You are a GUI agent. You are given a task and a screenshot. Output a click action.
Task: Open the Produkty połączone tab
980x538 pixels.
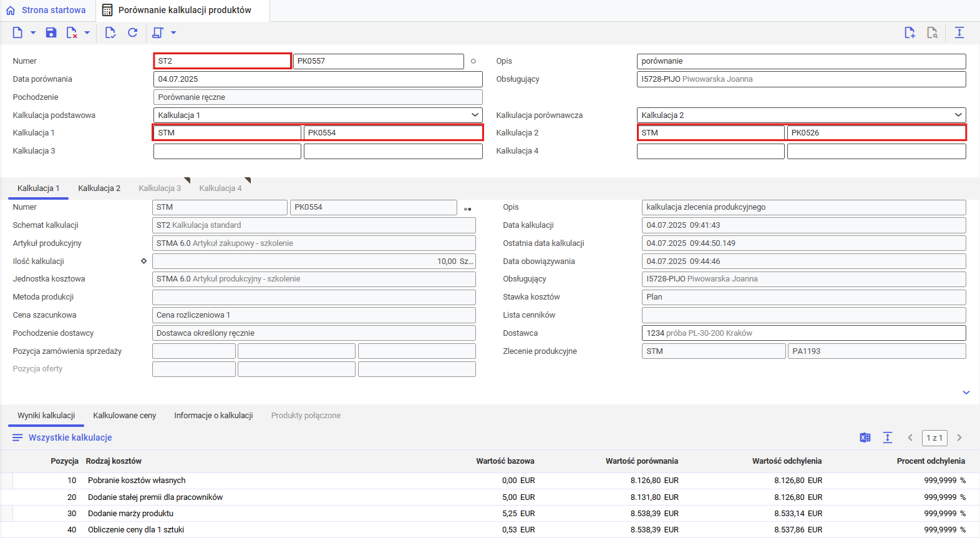pyautogui.click(x=306, y=415)
